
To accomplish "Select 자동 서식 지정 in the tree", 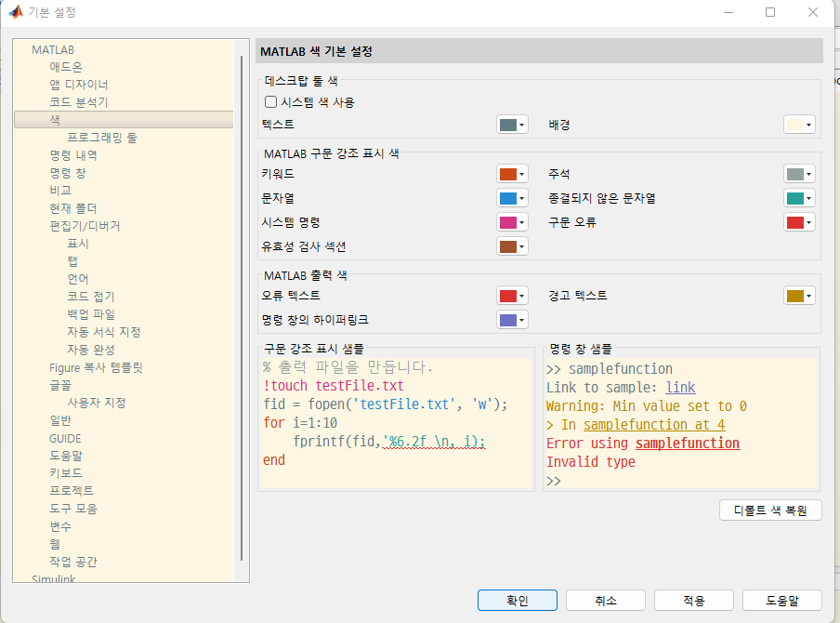I will click(x=103, y=332).
